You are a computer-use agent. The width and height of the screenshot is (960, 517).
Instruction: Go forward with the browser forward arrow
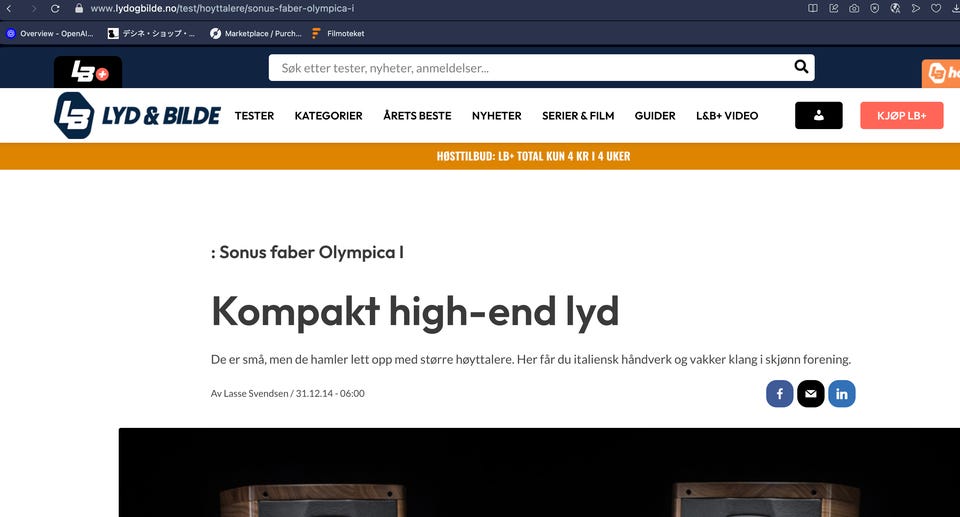tap(33, 9)
